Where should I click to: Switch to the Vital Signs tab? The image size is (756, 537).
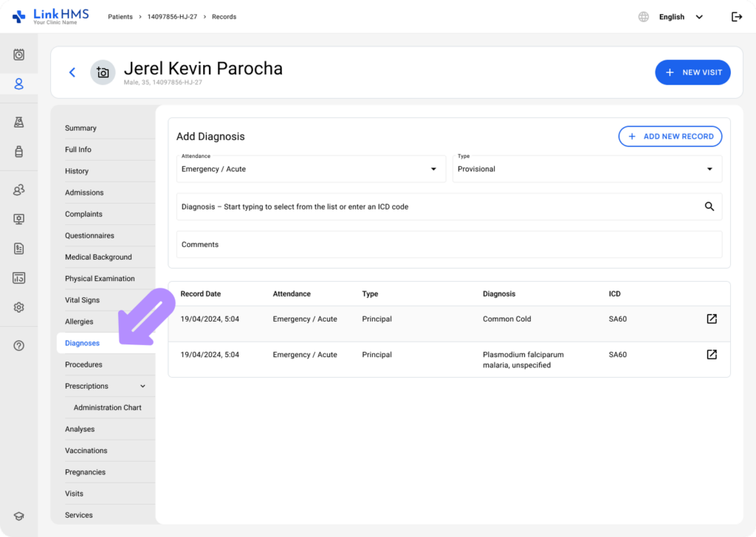[x=81, y=300]
